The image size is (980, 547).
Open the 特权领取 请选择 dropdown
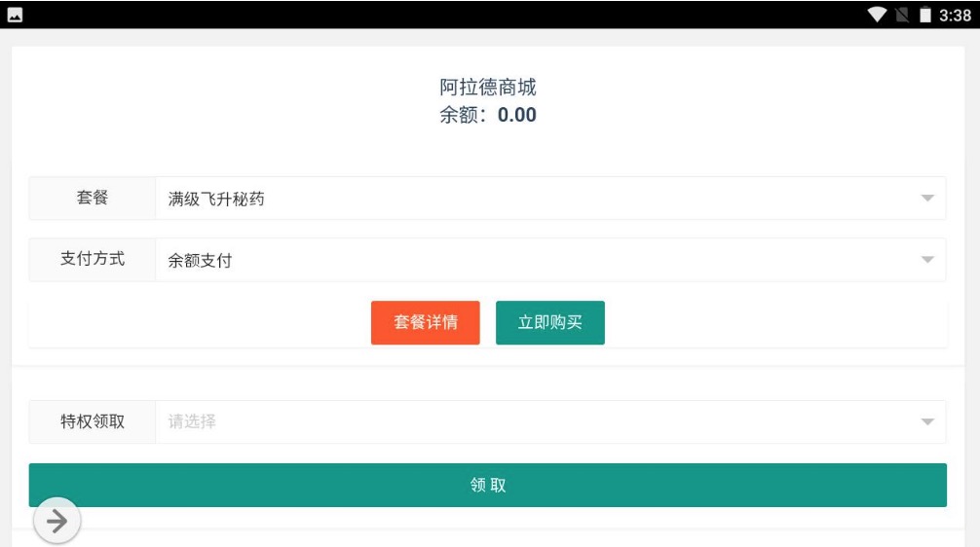click(550, 421)
